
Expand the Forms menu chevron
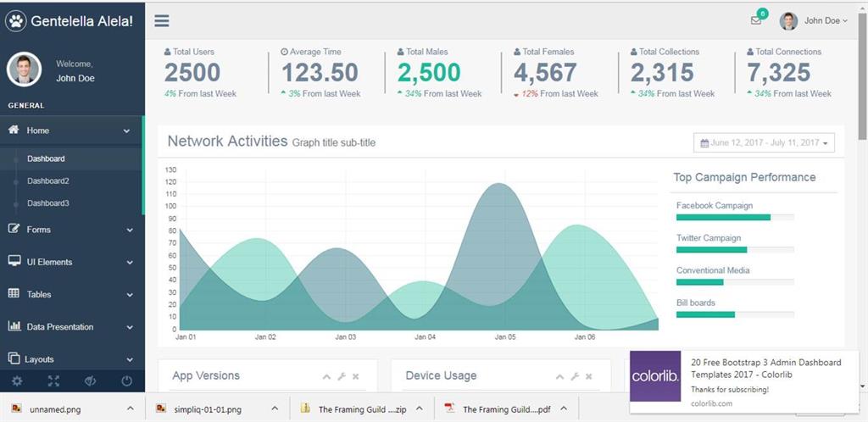130,230
